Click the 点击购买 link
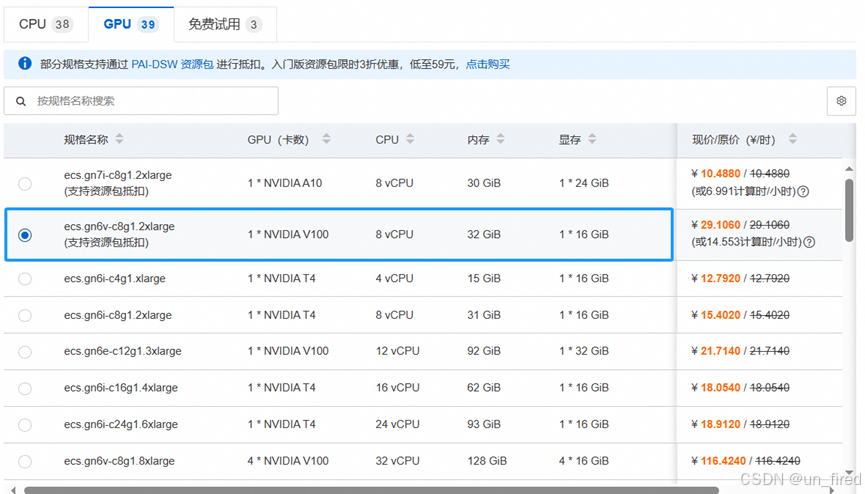865x494 pixels. (x=488, y=64)
